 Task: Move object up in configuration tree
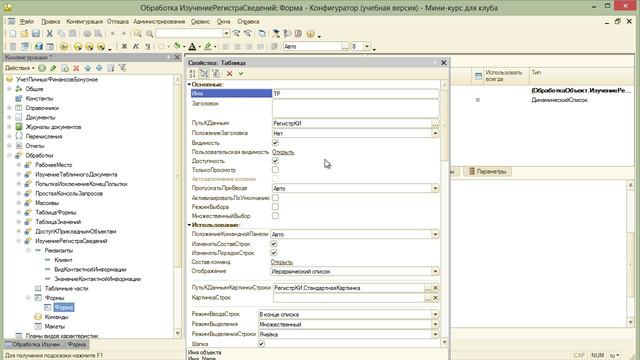coord(88,68)
